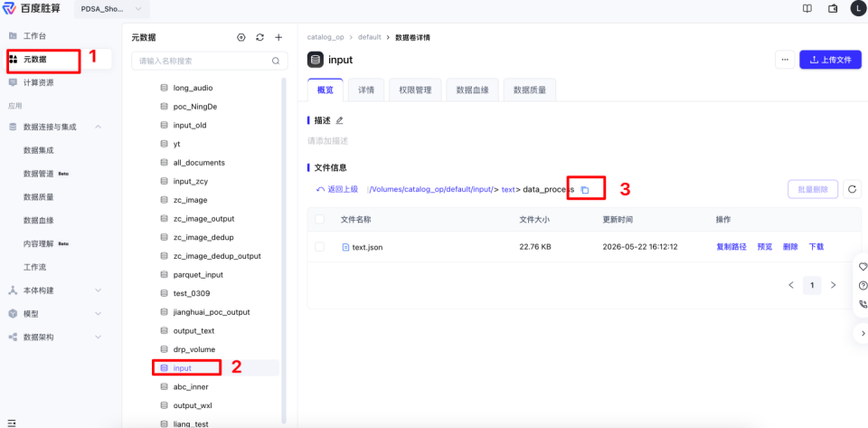The width and height of the screenshot is (868, 428).
Task: Click the locate target icon in 元数据 panel
Action: (x=241, y=38)
